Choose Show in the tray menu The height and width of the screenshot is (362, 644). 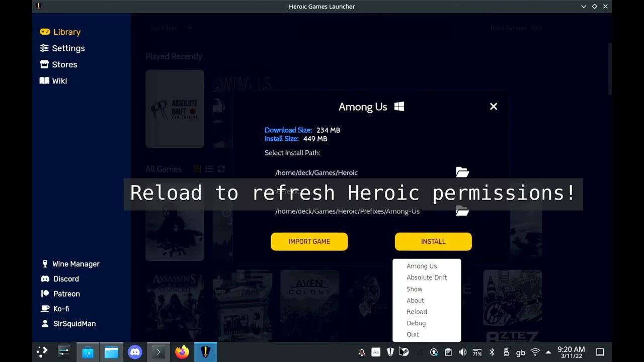427,289
